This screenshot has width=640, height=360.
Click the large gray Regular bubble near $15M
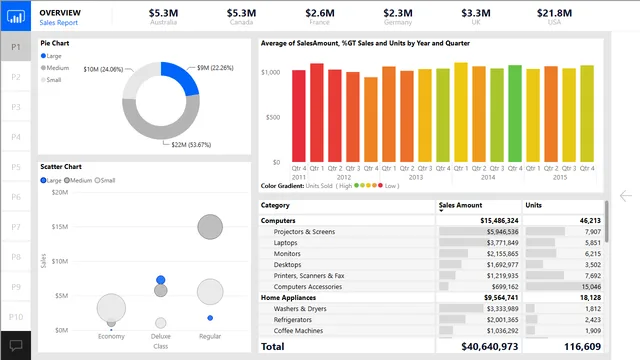pyautogui.click(x=210, y=227)
